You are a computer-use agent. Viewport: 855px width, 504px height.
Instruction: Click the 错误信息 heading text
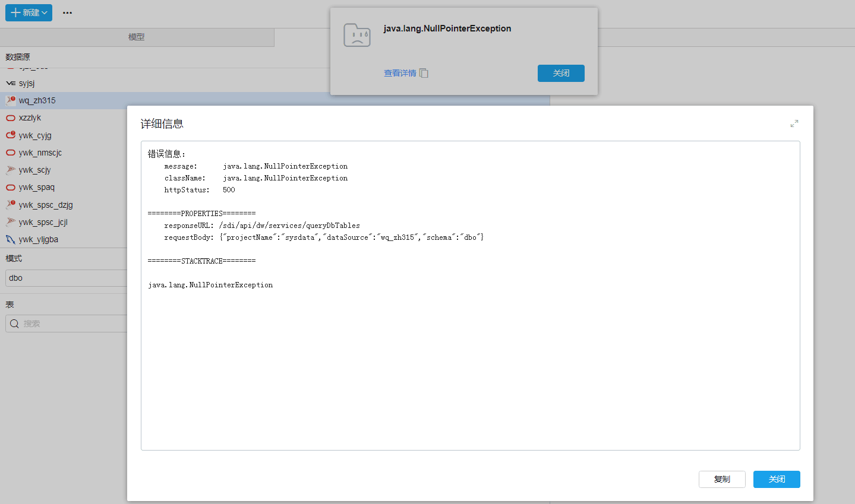[166, 154]
